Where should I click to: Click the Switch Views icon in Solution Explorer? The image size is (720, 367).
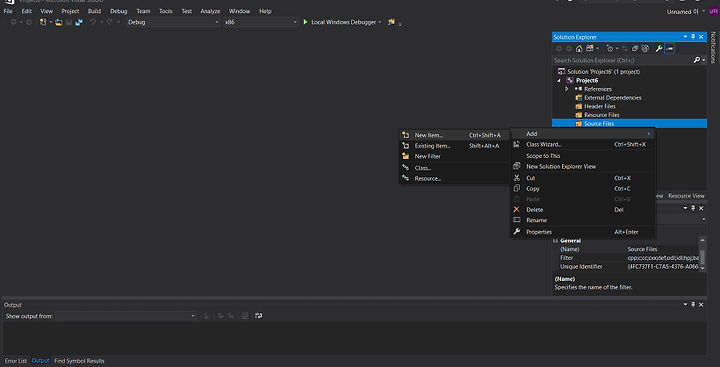coord(590,49)
